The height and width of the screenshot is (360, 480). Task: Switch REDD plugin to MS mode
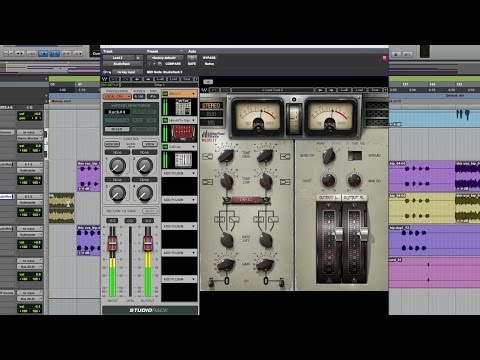coord(211,122)
